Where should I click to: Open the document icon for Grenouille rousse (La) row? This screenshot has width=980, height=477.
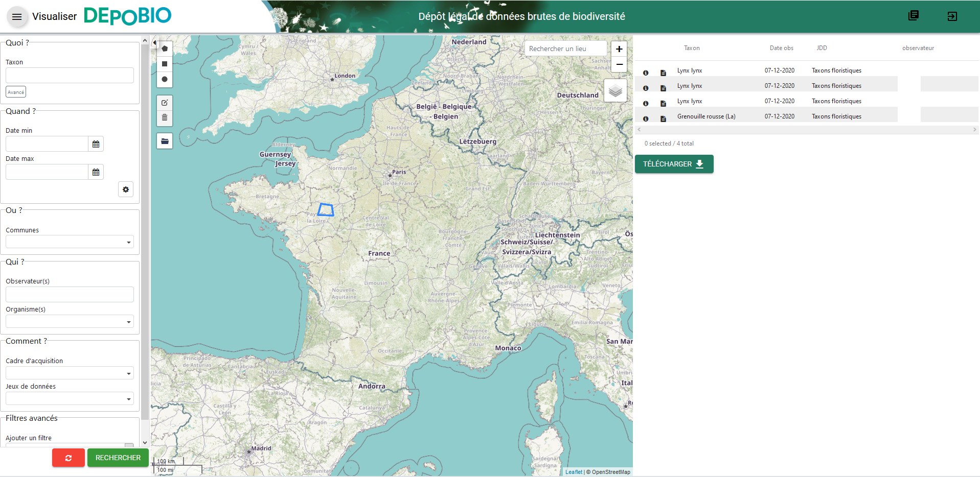pyautogui.click(x=663, y=118)
